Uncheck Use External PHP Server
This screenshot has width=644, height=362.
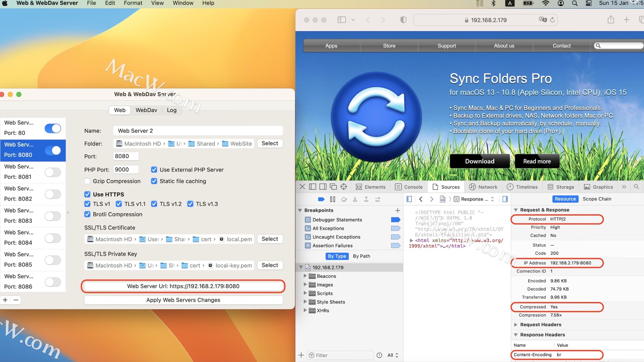click(154, 170)
